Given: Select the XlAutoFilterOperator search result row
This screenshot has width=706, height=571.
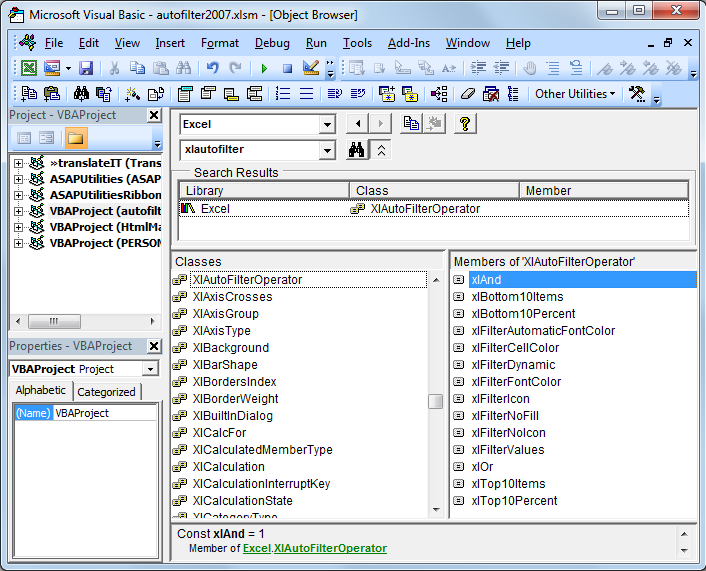Looking at the screenshot, I should click(x=434, y=209).
